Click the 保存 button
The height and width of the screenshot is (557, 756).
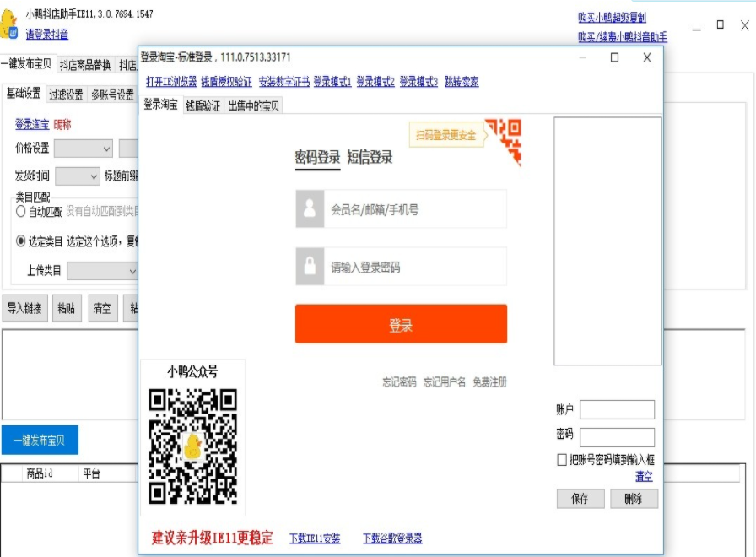(580, 499)
